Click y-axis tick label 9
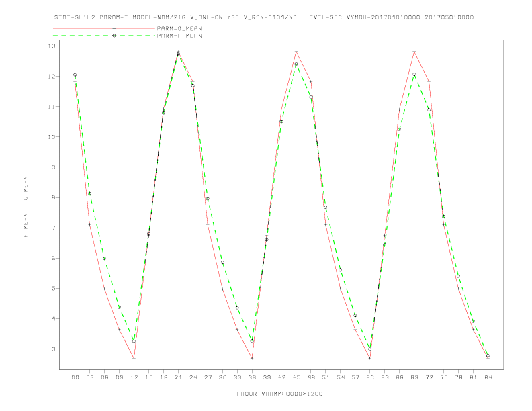Image resolution: width=532 pixels, height=411 pixels. [x=54, y=167]
